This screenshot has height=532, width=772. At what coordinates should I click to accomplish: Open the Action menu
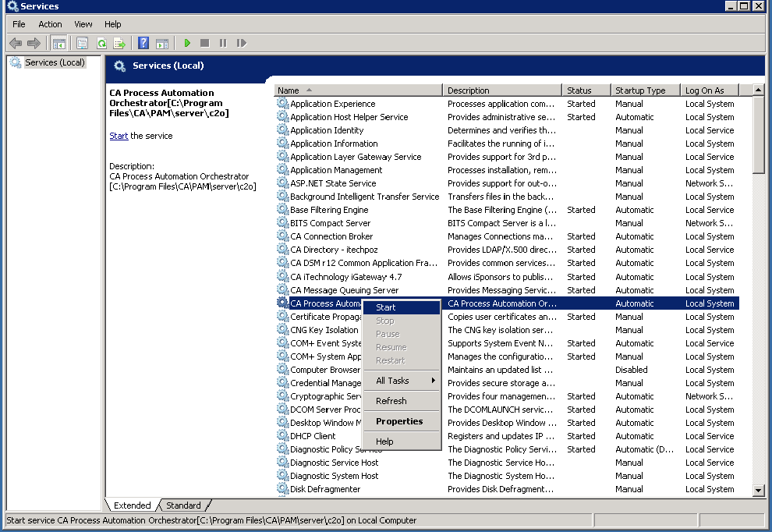coord(50,24)
